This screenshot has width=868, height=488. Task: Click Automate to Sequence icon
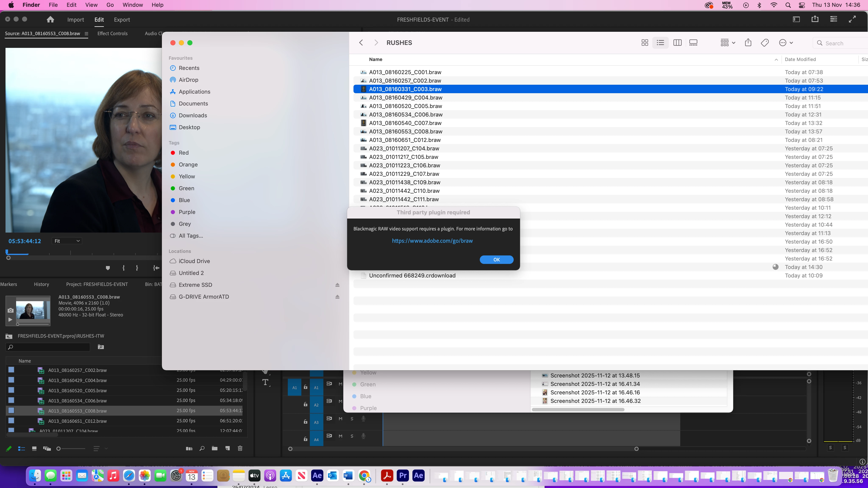pyautogui.click(x=189, y=448)
